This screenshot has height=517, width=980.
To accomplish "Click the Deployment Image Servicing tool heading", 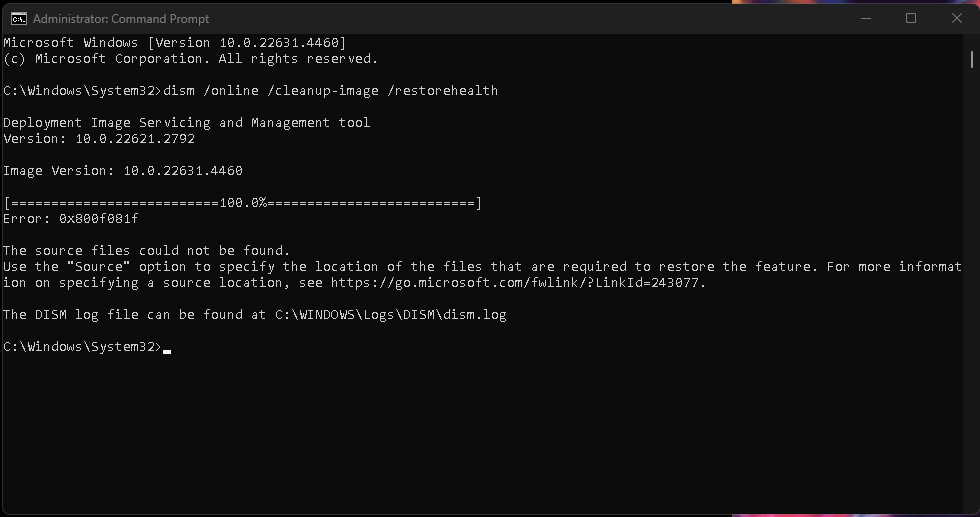I will 187,123.
